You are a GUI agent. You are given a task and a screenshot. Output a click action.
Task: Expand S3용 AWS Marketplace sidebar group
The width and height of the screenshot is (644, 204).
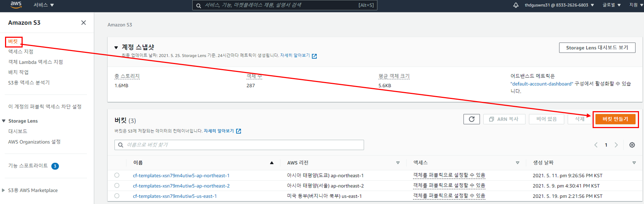[4, 190]
